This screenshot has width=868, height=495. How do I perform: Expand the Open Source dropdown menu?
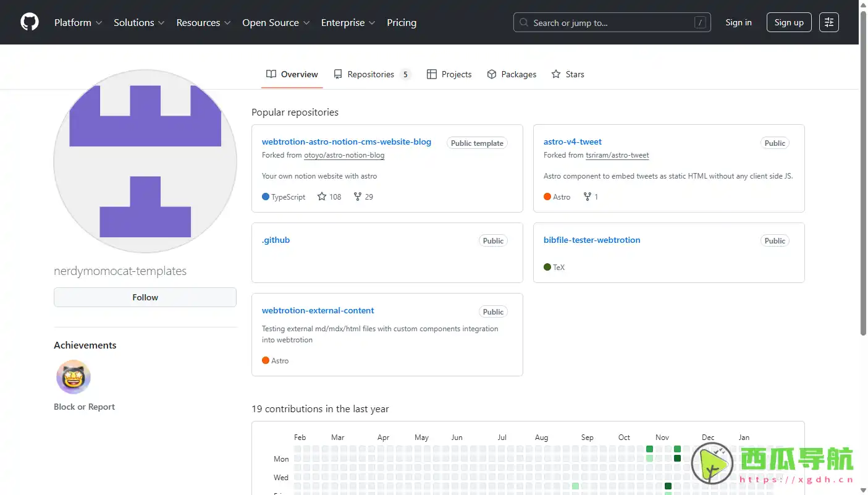pos(276,22)
